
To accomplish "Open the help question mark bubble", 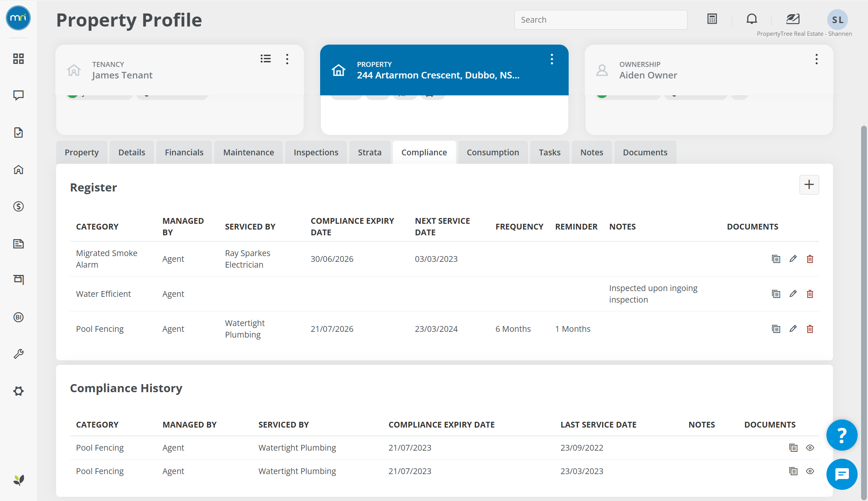I will (842, 435).
